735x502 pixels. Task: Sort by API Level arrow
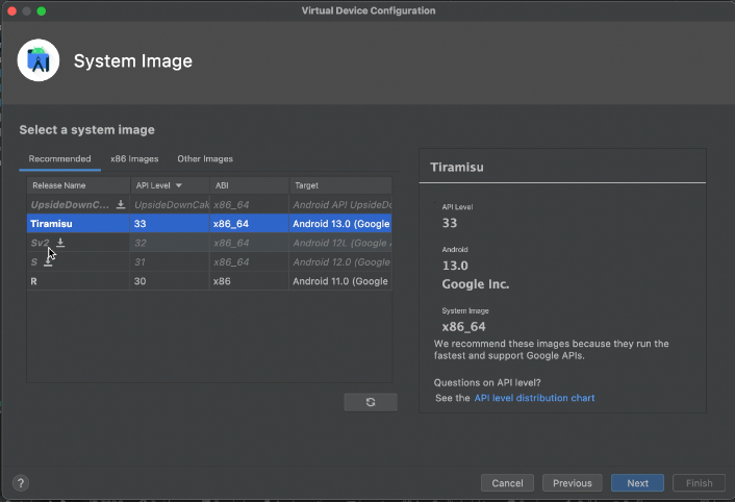(179, 186)
